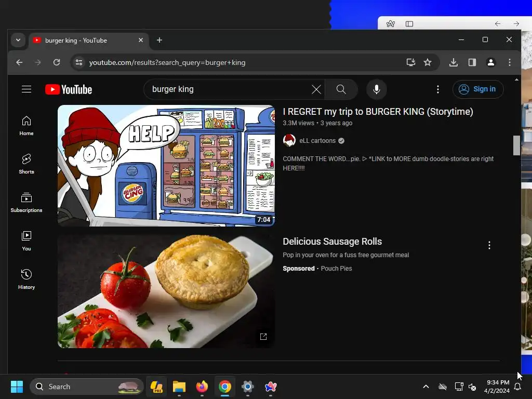Viewport: 532px width, 399px height.
Task: Click the Pouch Pies advertiser name
Action: click(336, 269)
